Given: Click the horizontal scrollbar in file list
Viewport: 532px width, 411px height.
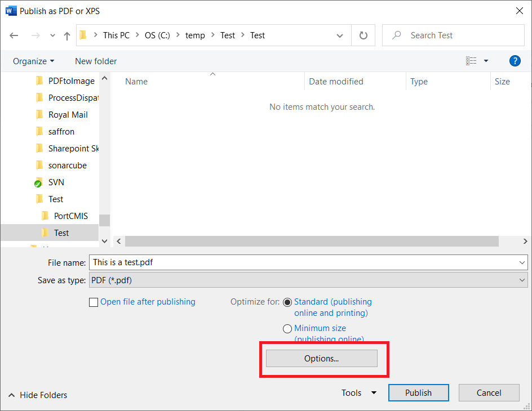Looking at the screenshot, I should coord(312,241).
